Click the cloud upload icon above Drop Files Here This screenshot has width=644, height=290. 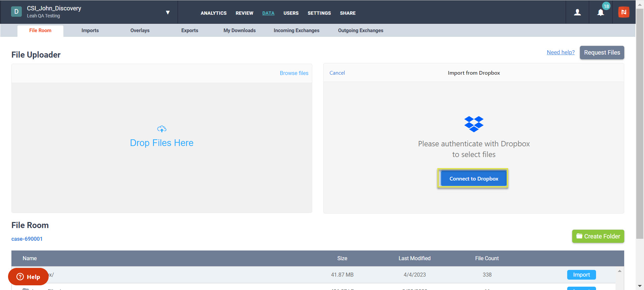pos(162,129)
